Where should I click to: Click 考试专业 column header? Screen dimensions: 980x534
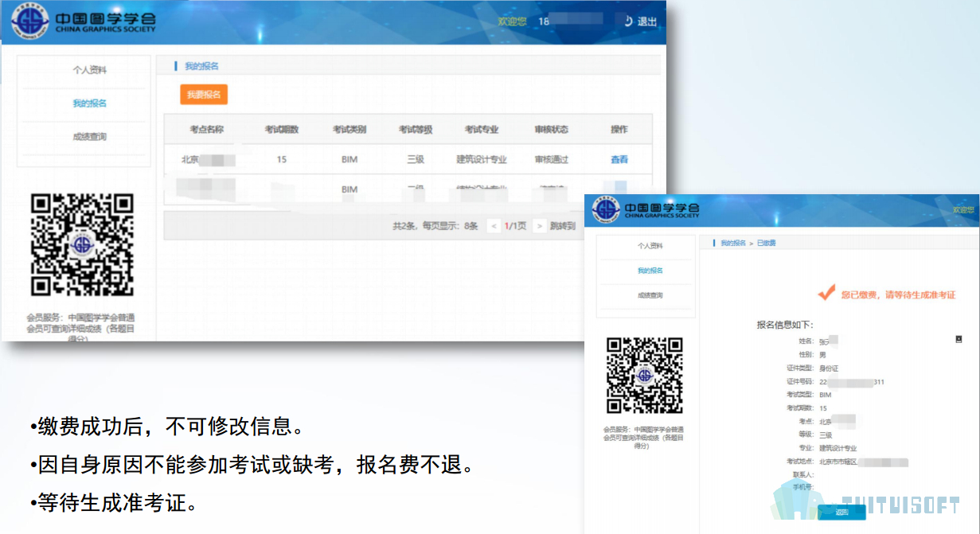point(482,130)
